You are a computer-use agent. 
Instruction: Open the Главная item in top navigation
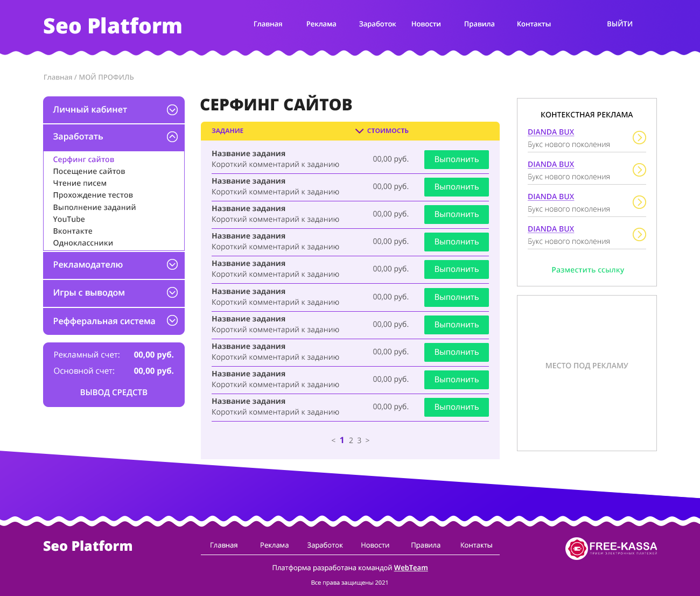click(268, 24)
